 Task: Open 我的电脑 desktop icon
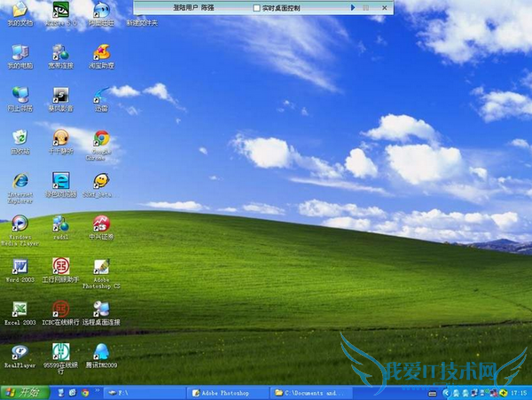pos(19,53)
